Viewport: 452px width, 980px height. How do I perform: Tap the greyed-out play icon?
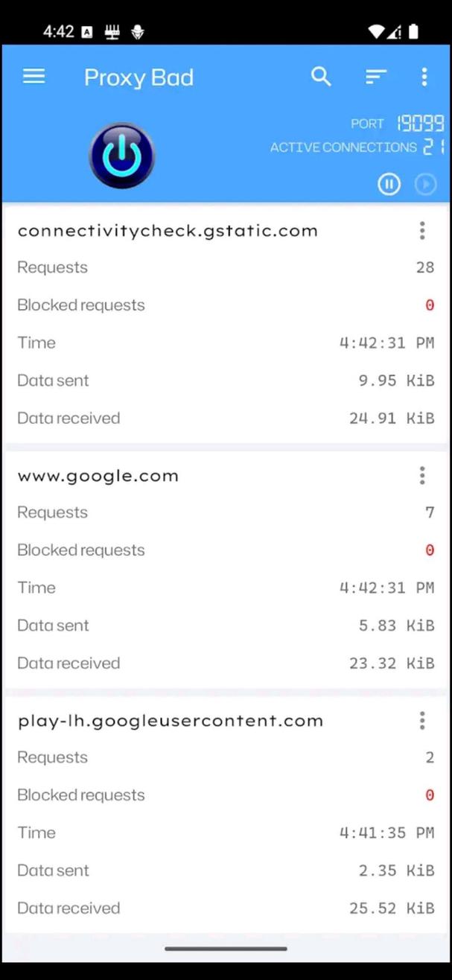[x=425, y=184]
